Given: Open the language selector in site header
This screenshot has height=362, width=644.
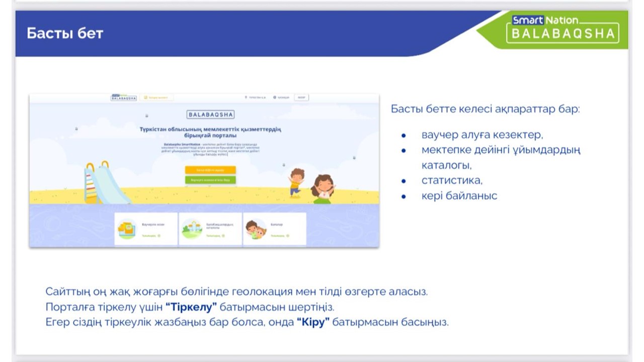Looking at the screenshot, I should (283, 98).
